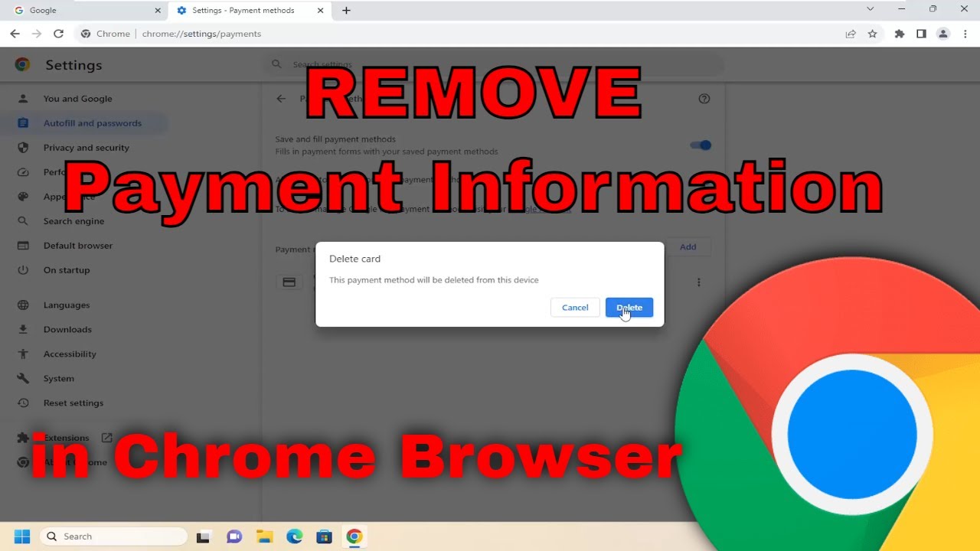Image resolution: width=980 pixels, height=551 pixels.
Task: Click the Privacy shield icon
Action: (23, 148)
